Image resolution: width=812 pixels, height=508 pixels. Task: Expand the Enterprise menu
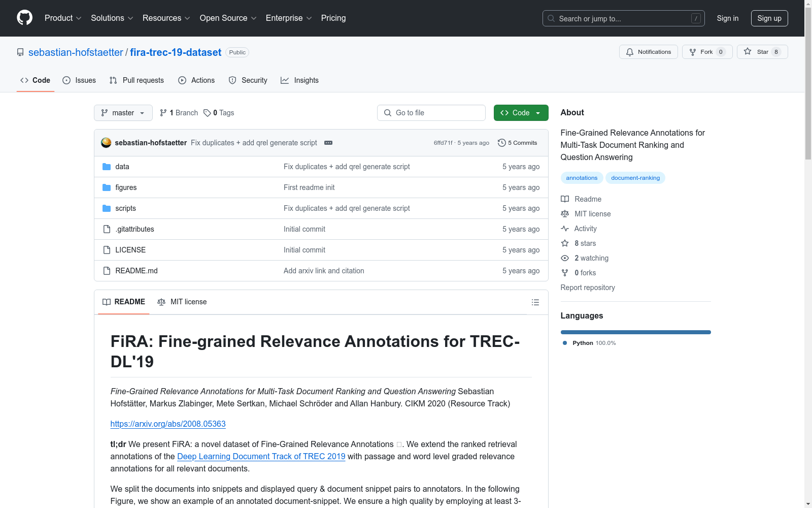point(289,18)
